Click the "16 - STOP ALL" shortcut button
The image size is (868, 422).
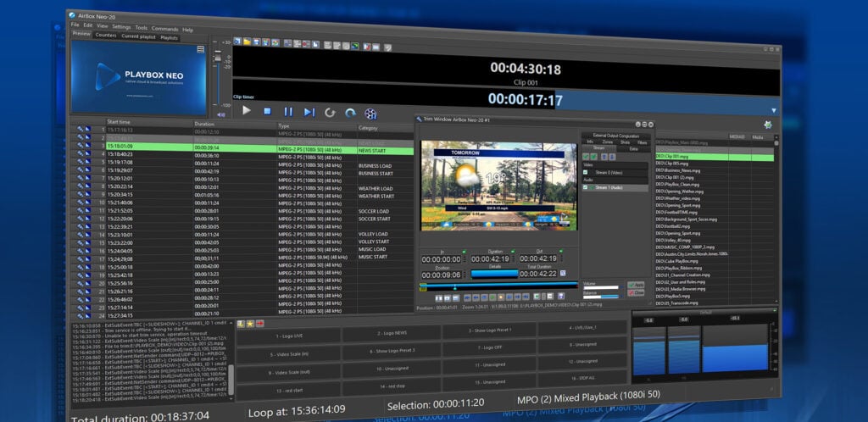pos(583,378)
